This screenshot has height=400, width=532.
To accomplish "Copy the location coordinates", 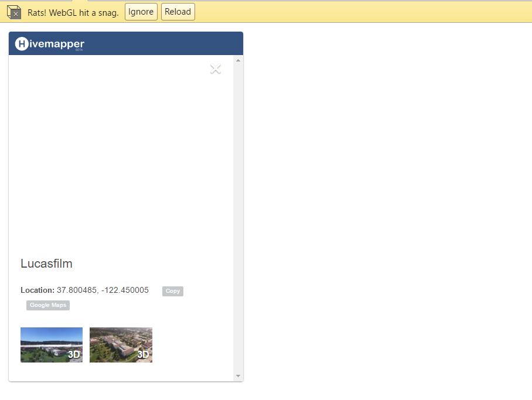I will (173, 291).
